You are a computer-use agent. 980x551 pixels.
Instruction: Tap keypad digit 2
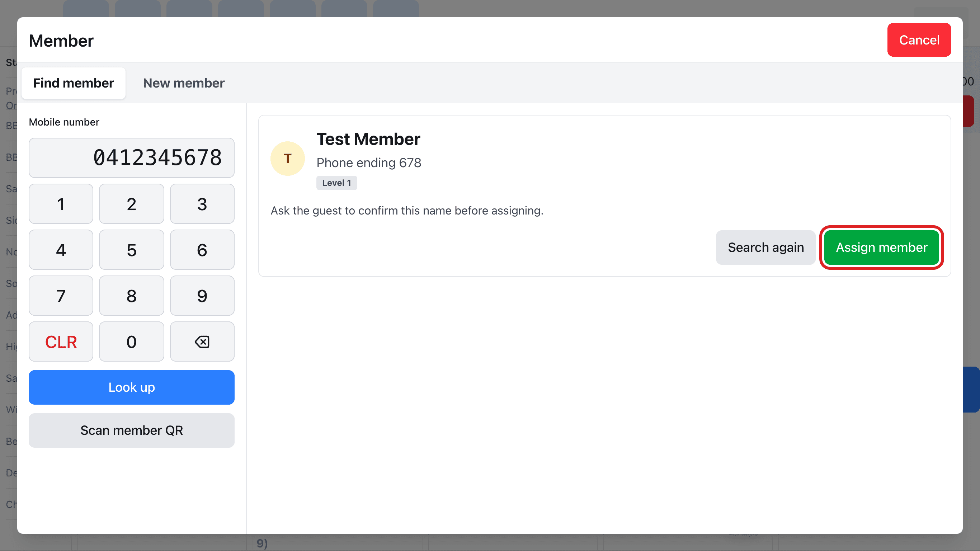tap(132, 204)
